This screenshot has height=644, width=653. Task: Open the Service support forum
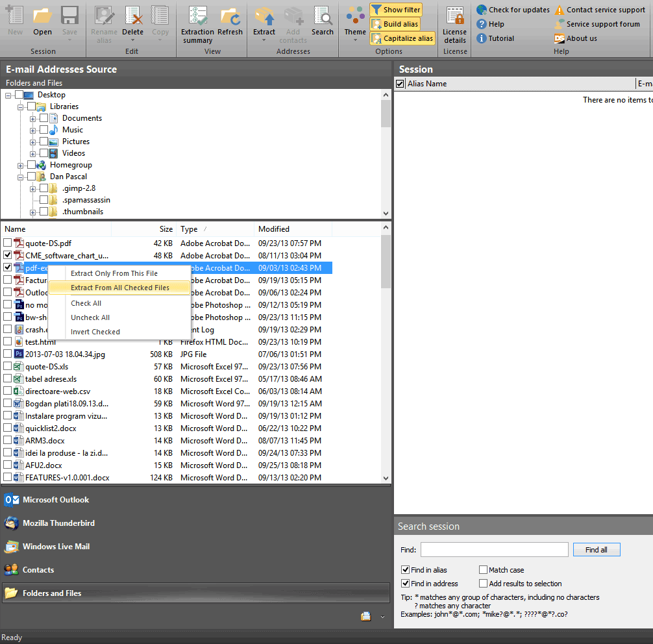597,24
